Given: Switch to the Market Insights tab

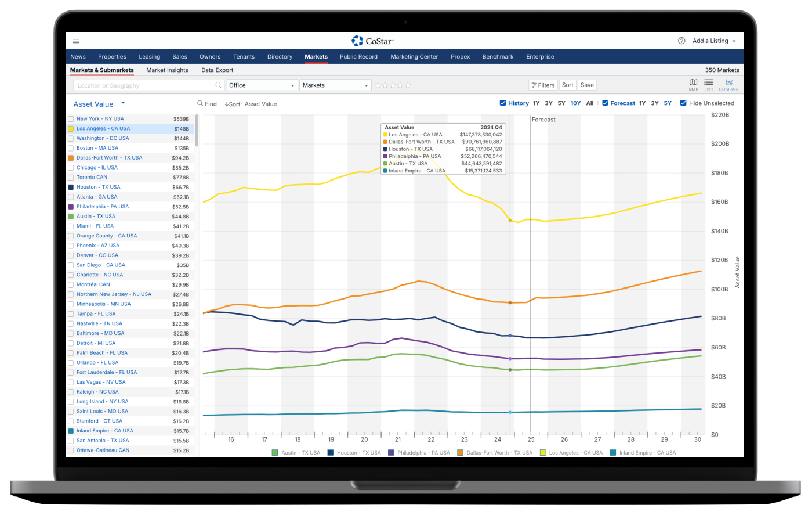Looking at the screenshot, I should 167,70.
